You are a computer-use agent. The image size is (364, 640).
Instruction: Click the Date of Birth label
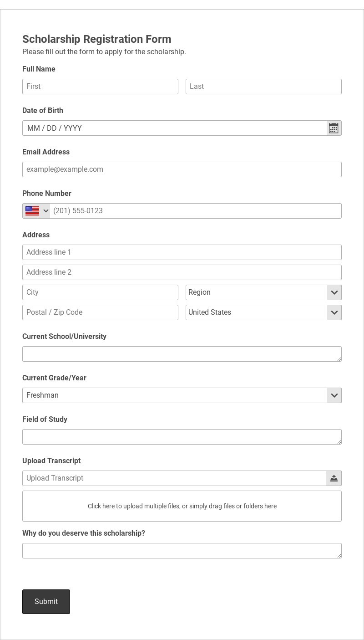pos(43,111)
